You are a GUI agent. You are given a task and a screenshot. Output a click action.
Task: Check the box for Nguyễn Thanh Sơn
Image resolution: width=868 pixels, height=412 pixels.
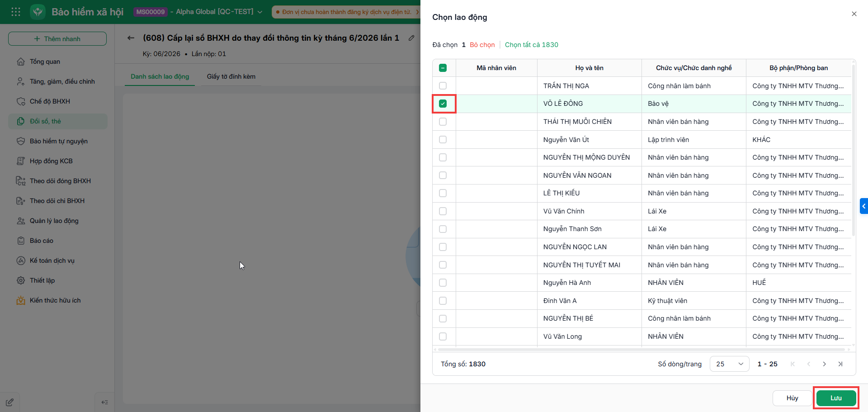(x=443, y=229)
